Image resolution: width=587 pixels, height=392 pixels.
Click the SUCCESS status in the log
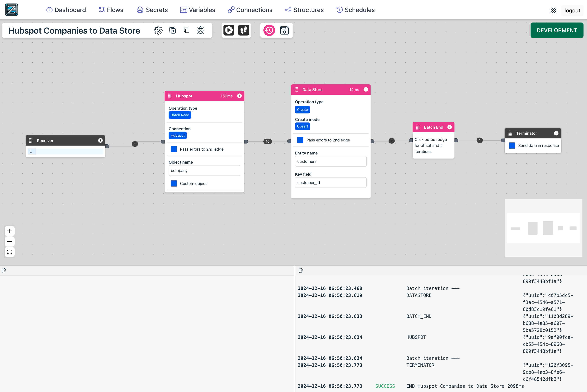pyautogui.click(x=385, y=386)
